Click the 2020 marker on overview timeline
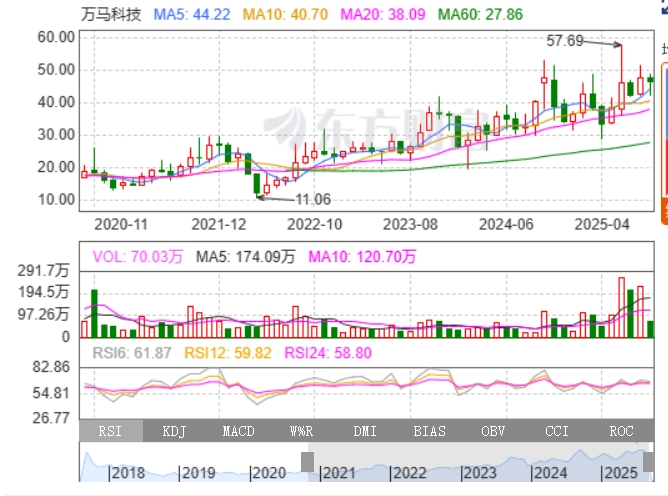Viewport: 668px width, 496px height. coord(268,473)
